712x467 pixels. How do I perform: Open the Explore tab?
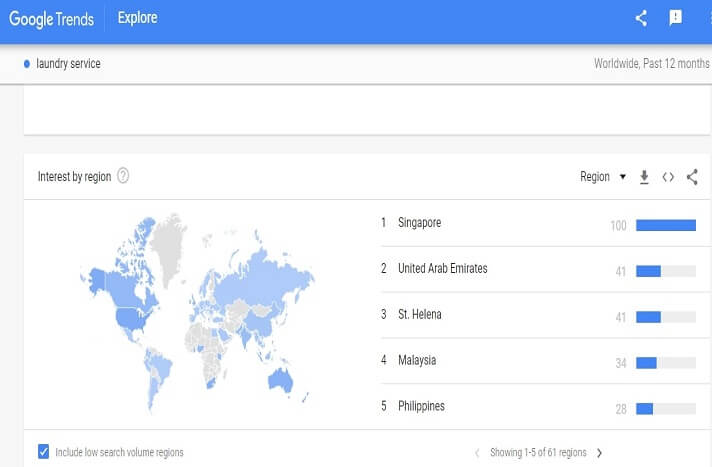coord(137,18)
